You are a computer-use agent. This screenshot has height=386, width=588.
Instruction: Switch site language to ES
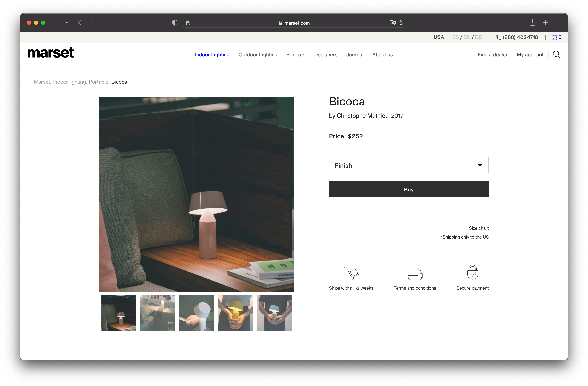click(455, 37)
